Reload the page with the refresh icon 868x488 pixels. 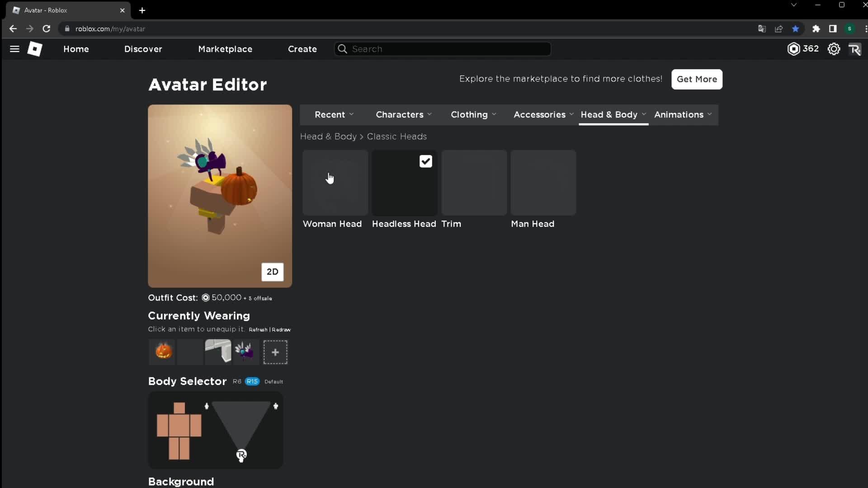click(46, 28)
